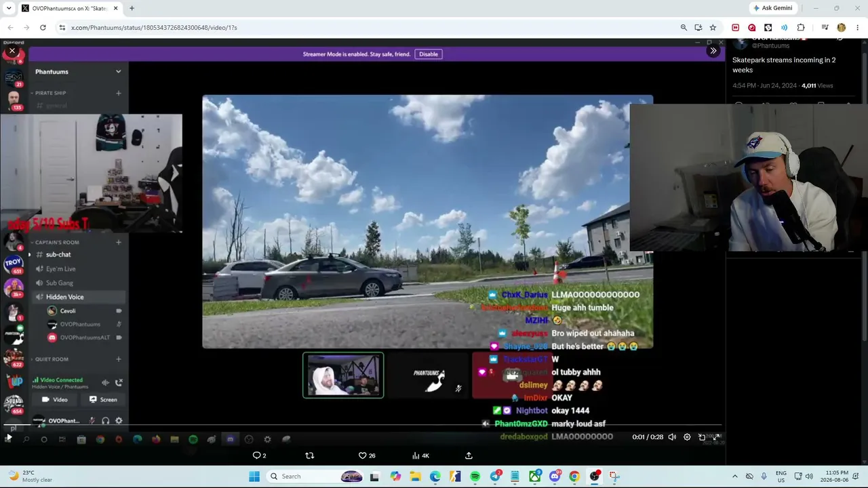Open the Windows Start menu

254,476
